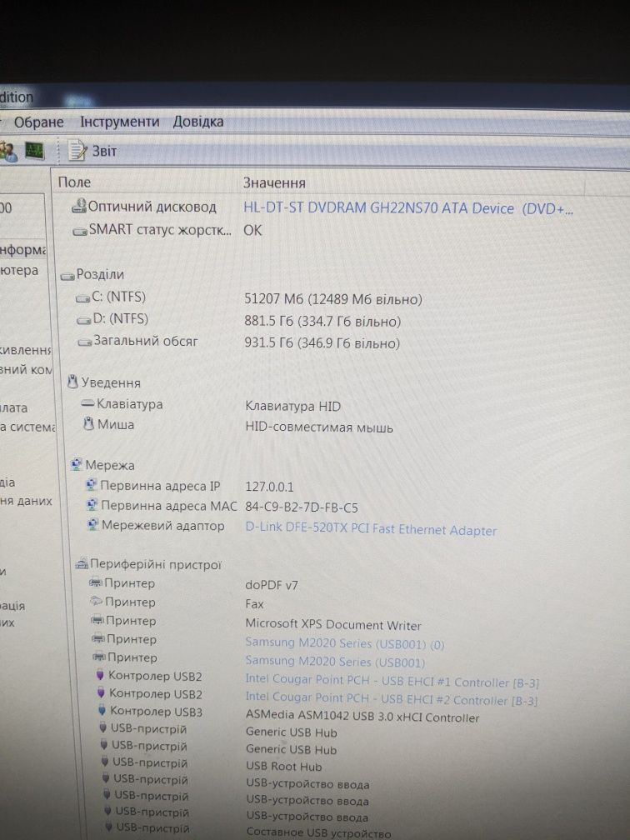Click the Поле column header

[74, 182]
